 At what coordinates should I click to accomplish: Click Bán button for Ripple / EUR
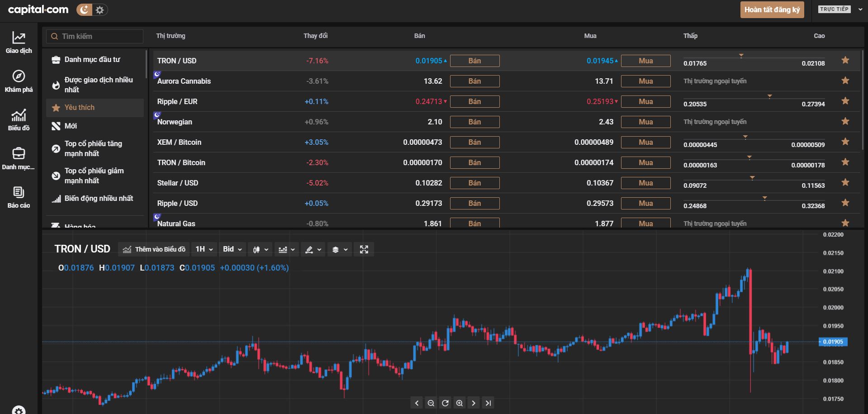click(474, 101)
